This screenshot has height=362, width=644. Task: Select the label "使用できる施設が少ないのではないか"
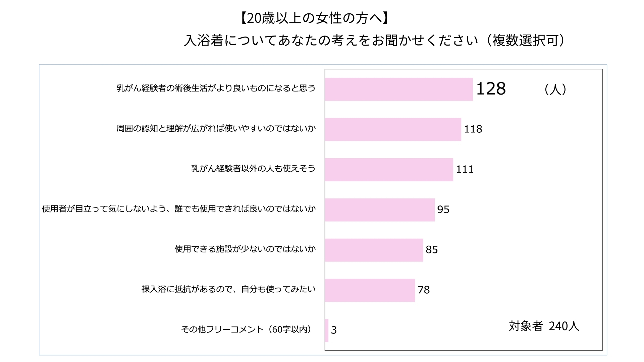245,249
